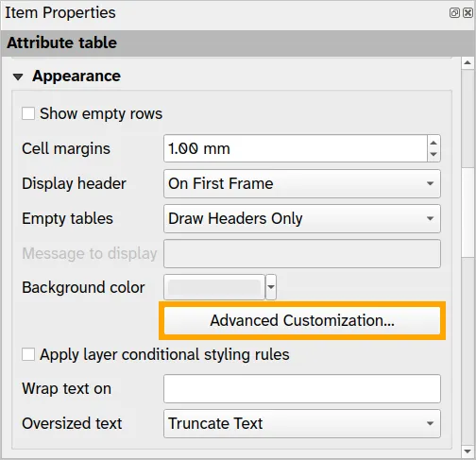Screen dimensions: 476x460
Task: Increase Cell margins with the up arrow
Action: click(433, 143)
